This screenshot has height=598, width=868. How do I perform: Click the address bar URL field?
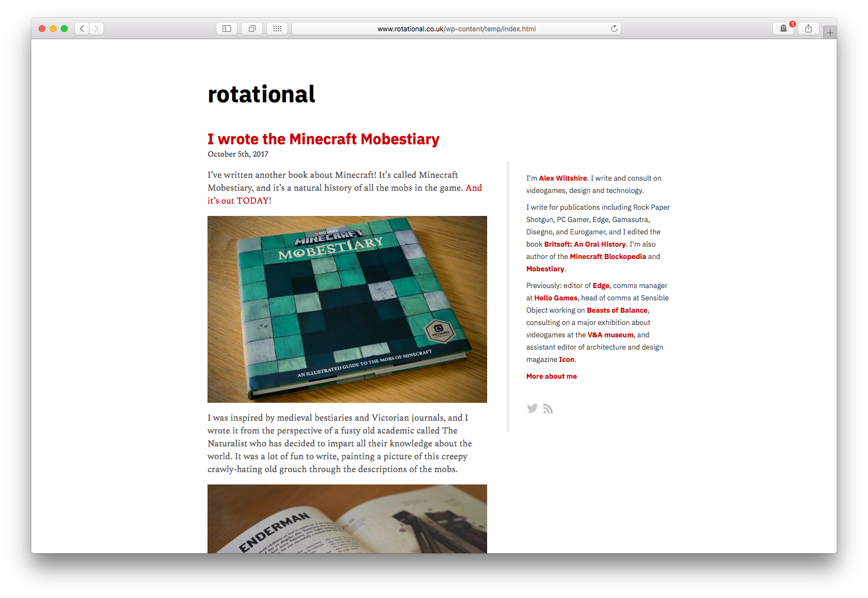(x=456, y=29)
